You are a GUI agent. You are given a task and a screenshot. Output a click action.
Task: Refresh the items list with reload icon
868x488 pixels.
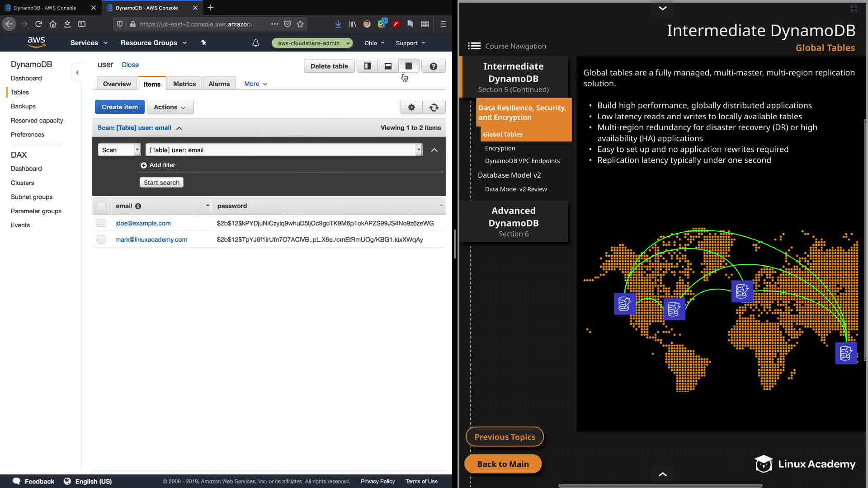(x=434, y=107)
